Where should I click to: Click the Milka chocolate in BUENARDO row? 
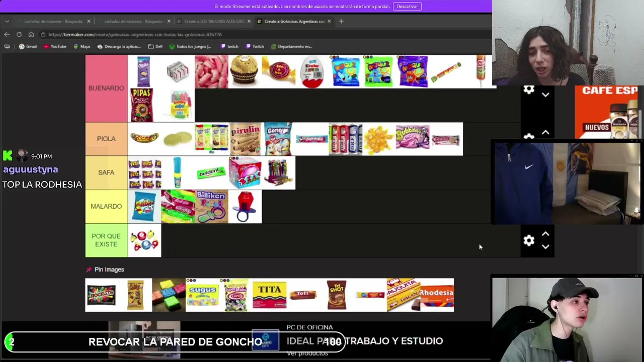click(144, 71)
